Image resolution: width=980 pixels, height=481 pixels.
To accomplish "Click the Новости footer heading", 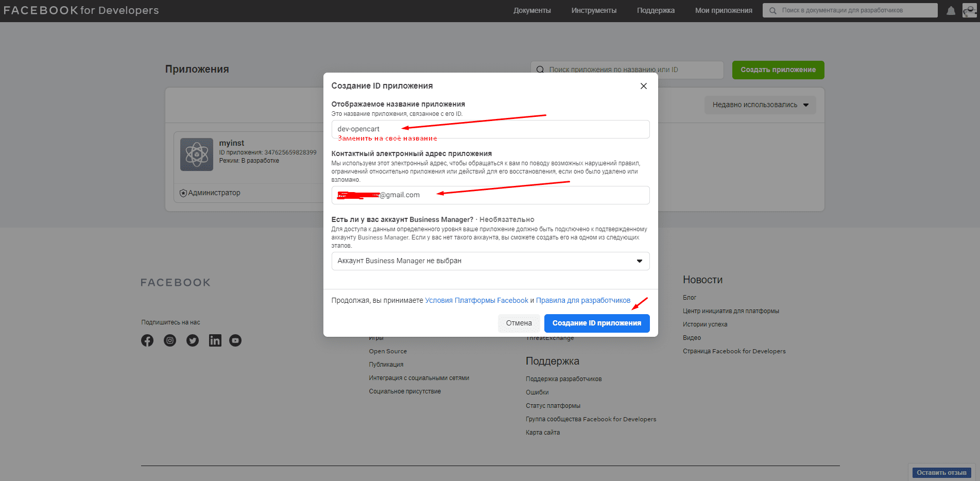I will click(702, 280).
